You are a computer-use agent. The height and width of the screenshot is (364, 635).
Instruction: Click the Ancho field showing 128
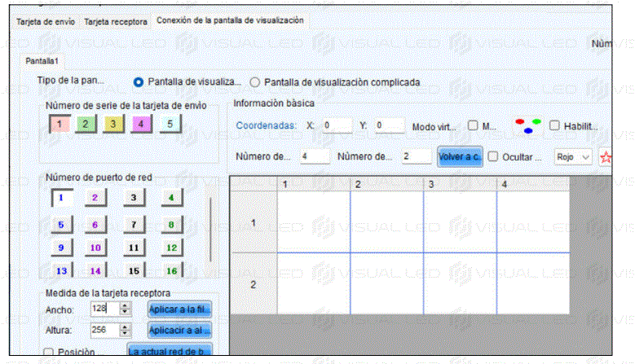click(x=105, y=309)
